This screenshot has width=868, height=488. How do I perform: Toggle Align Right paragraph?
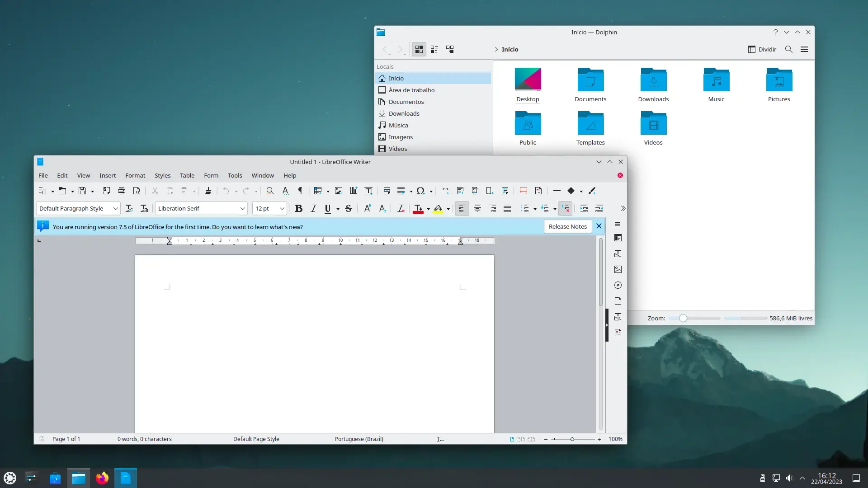point(492,208)
